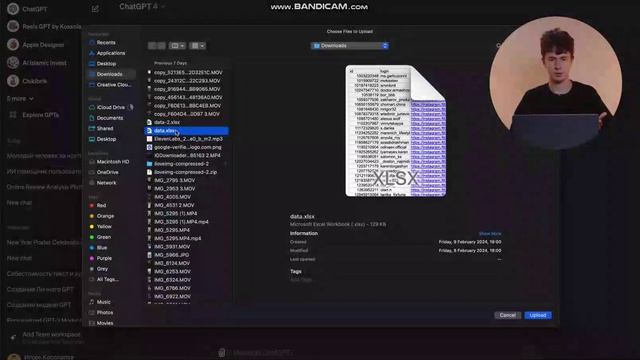Expand the ilovimg-compressed-2 folder row
The image size is (640, 360).
point(226,164)
